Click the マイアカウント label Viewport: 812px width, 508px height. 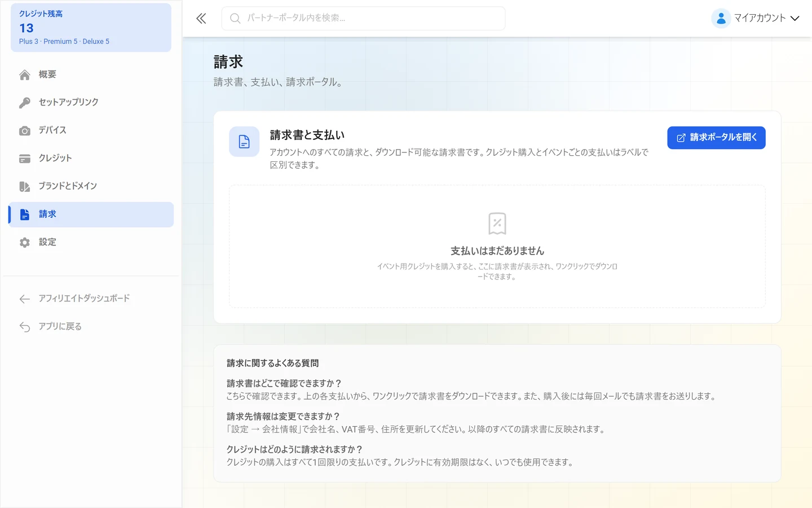760,18
